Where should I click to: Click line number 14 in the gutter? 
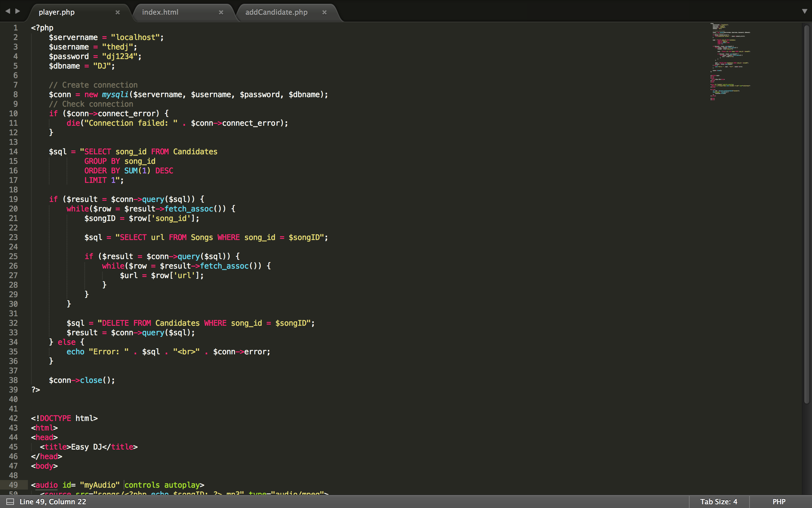13,152
